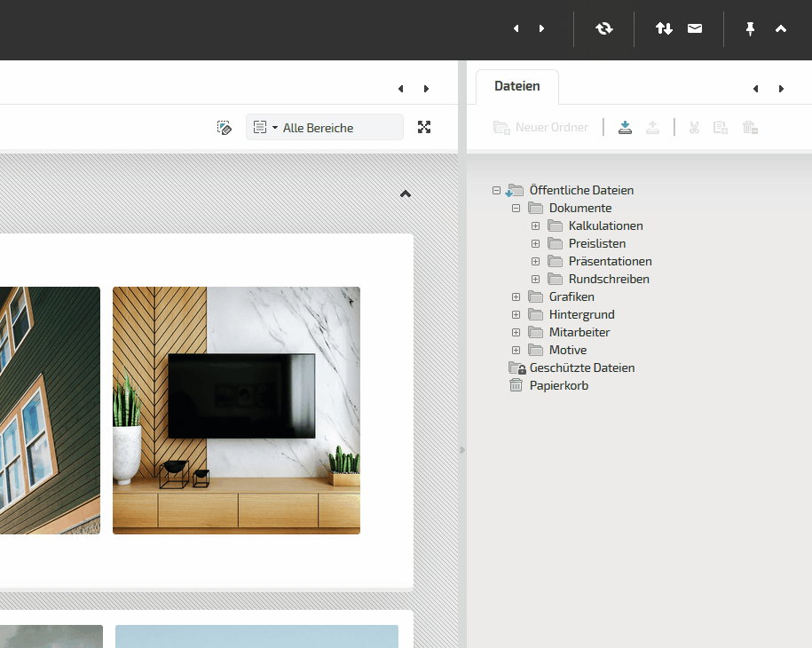Click the refresh icon in top bar
Viewport: 812px width, 648px height.
[604, 28]
